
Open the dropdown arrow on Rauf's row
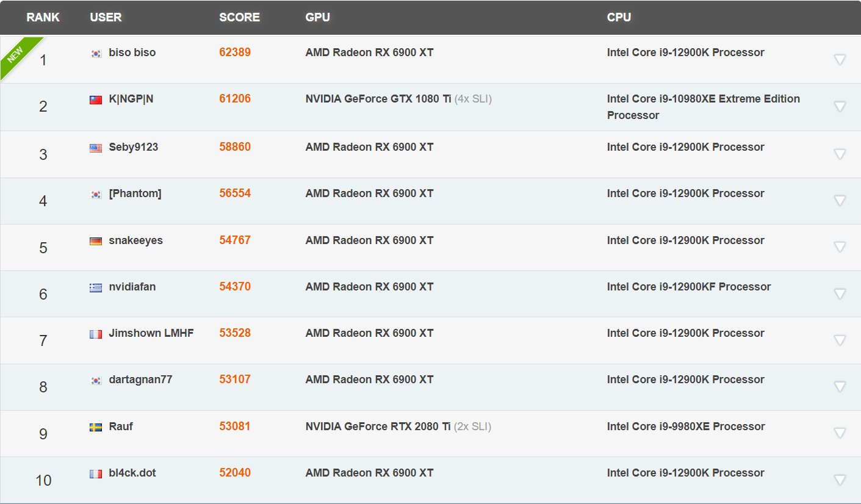pyautogui.click(x=840, y=430)
